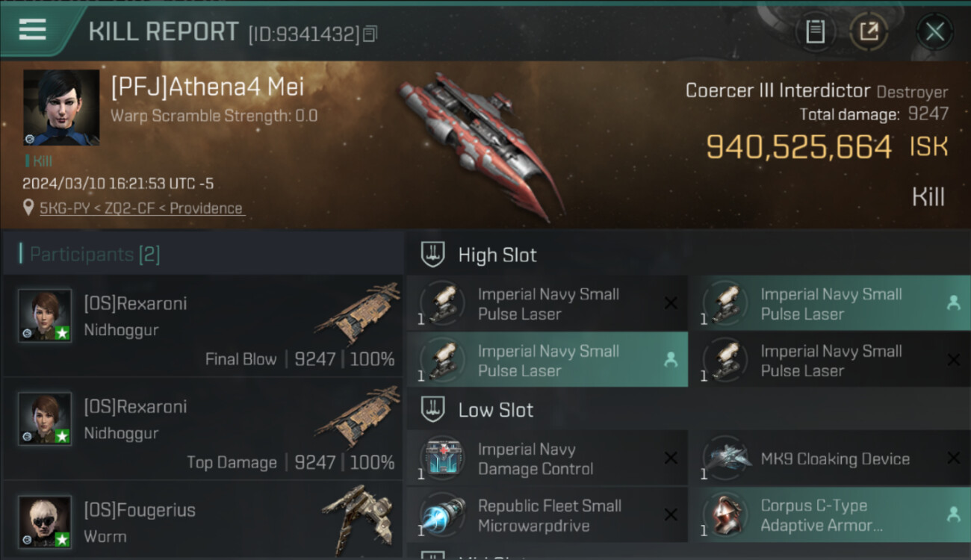
Task: Select Corpus C-Type Adaptive Armor module
Action: click(829, 515)
